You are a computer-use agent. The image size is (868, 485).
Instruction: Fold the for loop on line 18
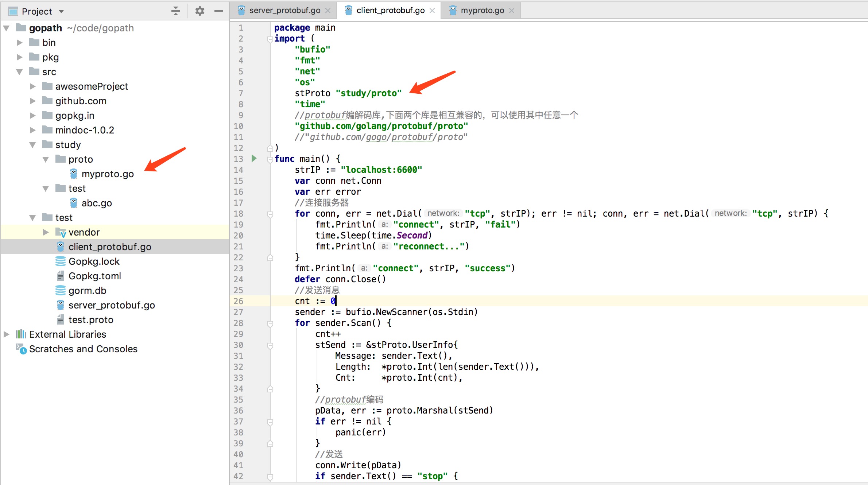coord(270,214)
